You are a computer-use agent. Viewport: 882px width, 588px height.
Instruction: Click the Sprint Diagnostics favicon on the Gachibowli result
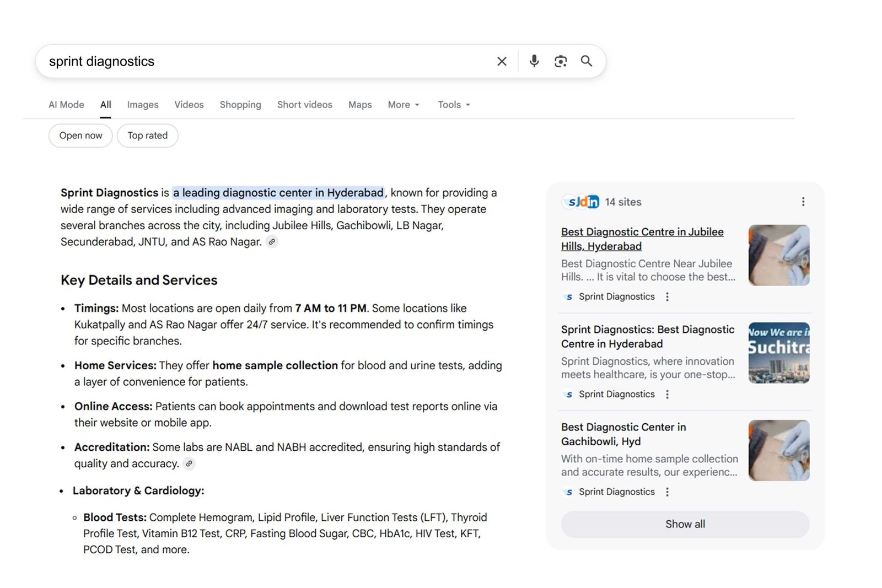pyautogui.click(x=567, y=492)
